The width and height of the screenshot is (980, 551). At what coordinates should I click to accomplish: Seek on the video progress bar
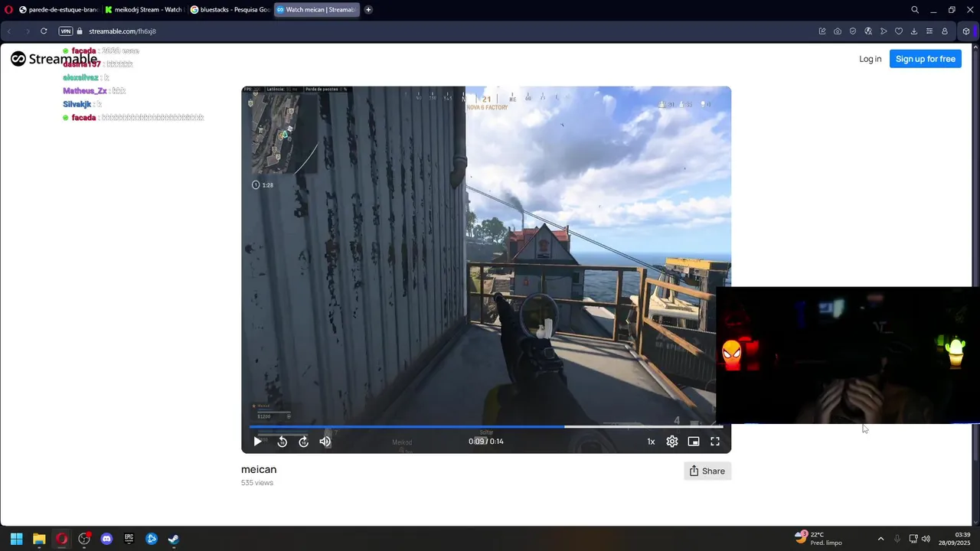pos(486,427)
